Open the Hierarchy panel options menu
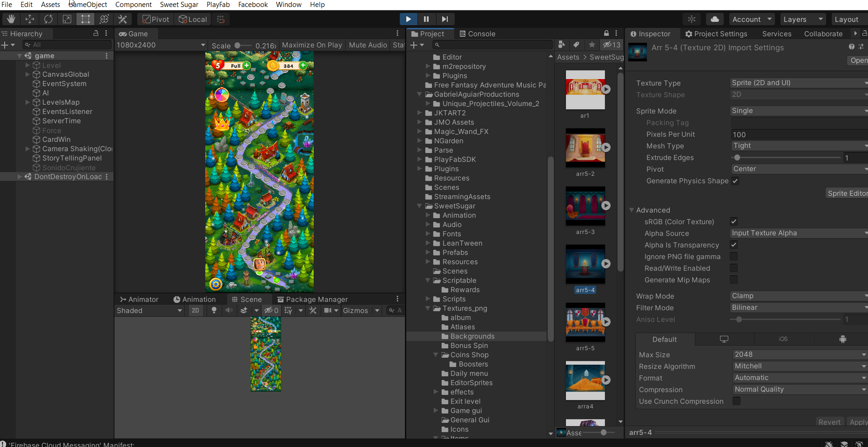This screenshot has width=868, height=447. [x=106, y=33]
